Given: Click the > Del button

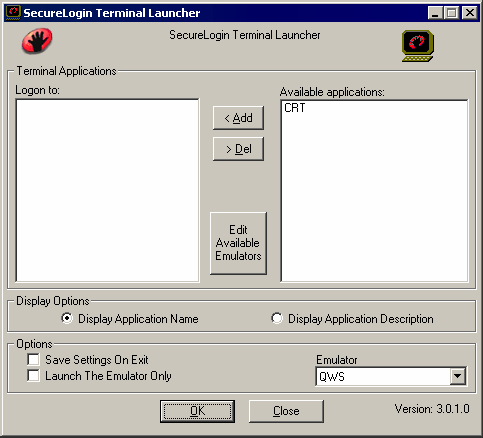Looking at the screenshot, I should (x=238, y=149).
